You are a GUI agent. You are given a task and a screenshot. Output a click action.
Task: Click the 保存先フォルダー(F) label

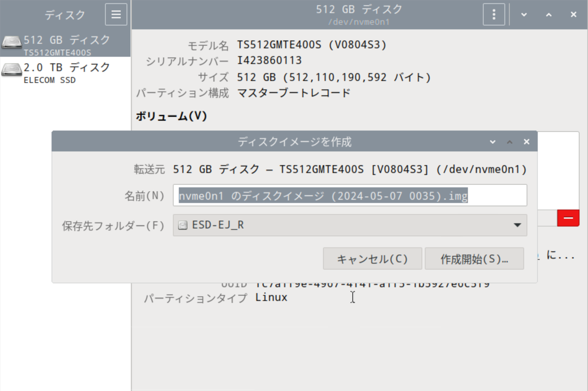[113, 226]
